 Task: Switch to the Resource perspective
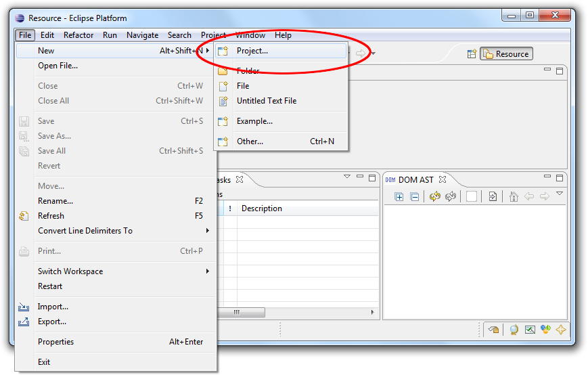coord(506,54)
